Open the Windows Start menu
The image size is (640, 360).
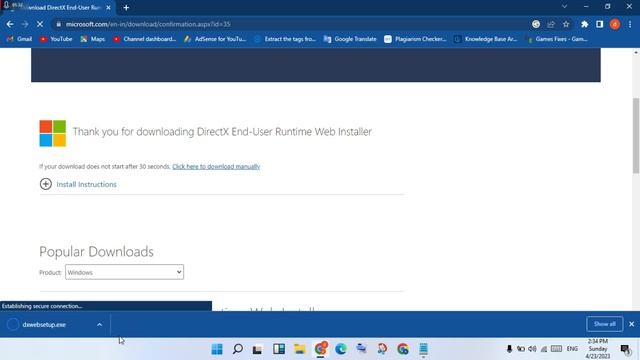coord(217,349)
